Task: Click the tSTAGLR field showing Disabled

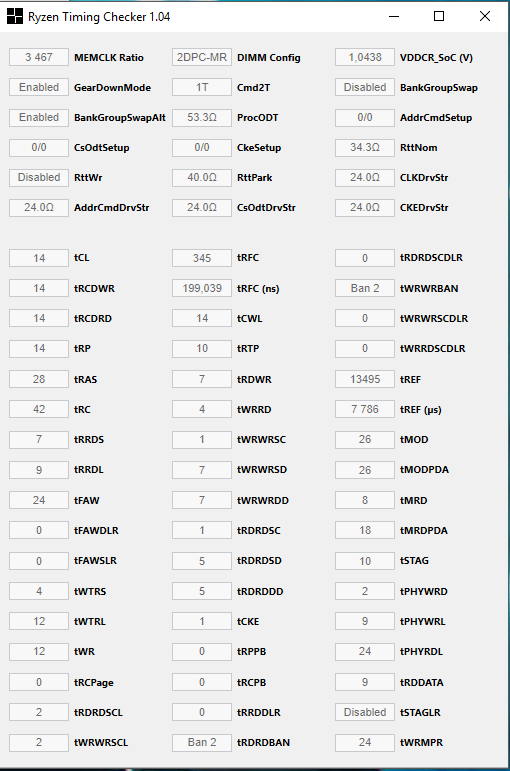Action: [x=365, y=712]
